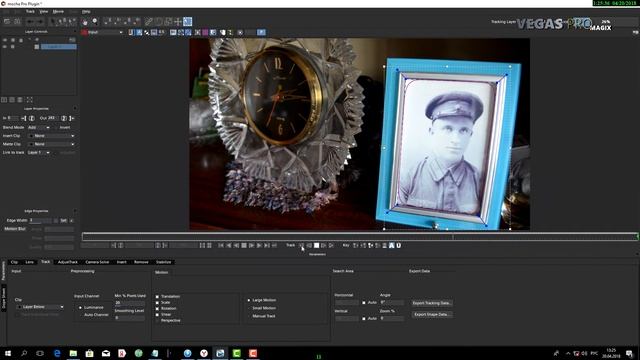The width and height of the screenshot is (640, 360).
Task: Select the Small Motion radio button
Action: click(x=249, y=308)
